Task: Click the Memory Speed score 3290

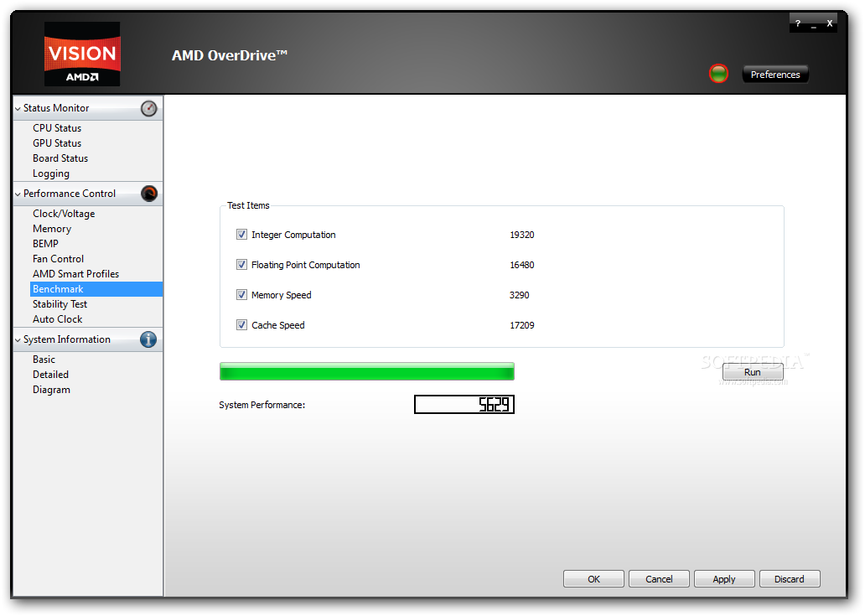Action: point(519,296)
